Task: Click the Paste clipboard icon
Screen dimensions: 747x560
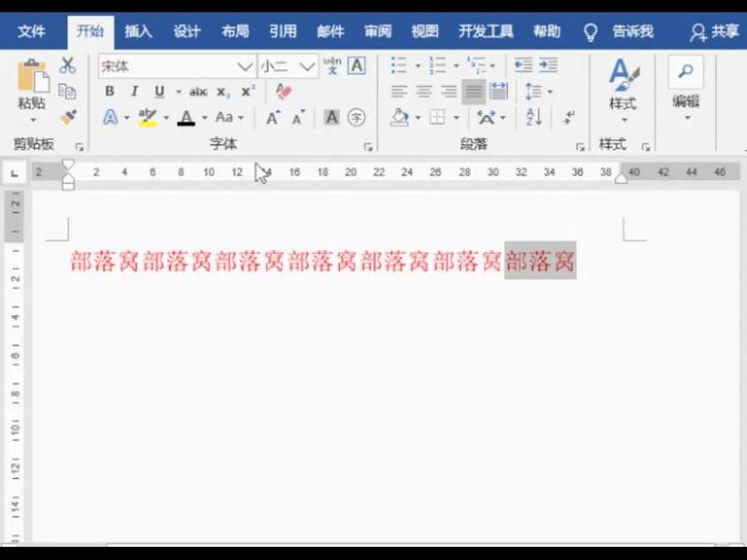Action: pos(33,76)
